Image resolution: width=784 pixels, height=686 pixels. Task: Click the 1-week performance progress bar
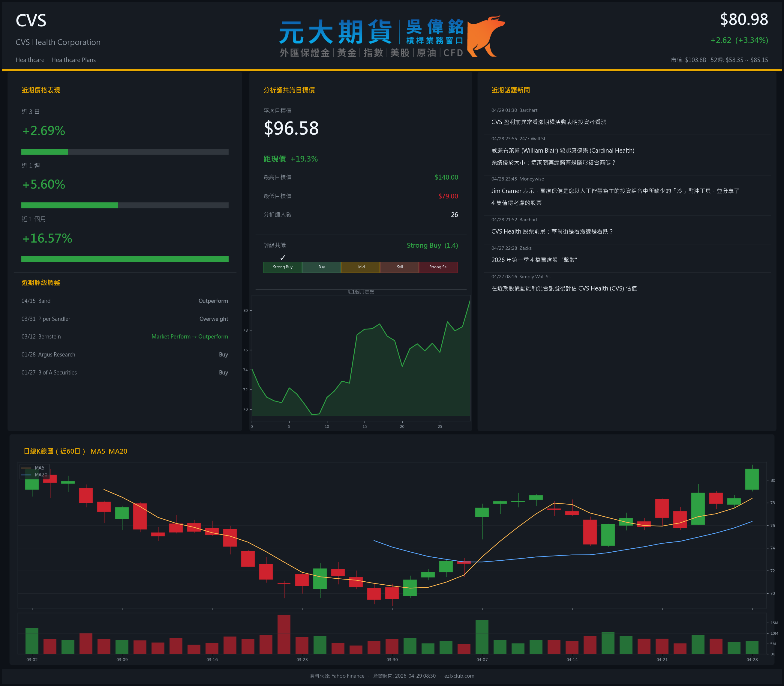(125, 205)
